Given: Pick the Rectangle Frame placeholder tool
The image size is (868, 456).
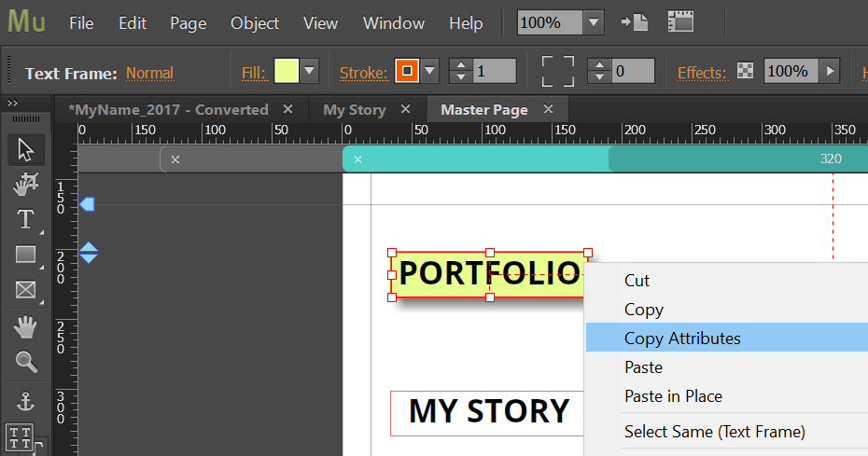Looking at the screenshot, I should [x=25, y=290].
